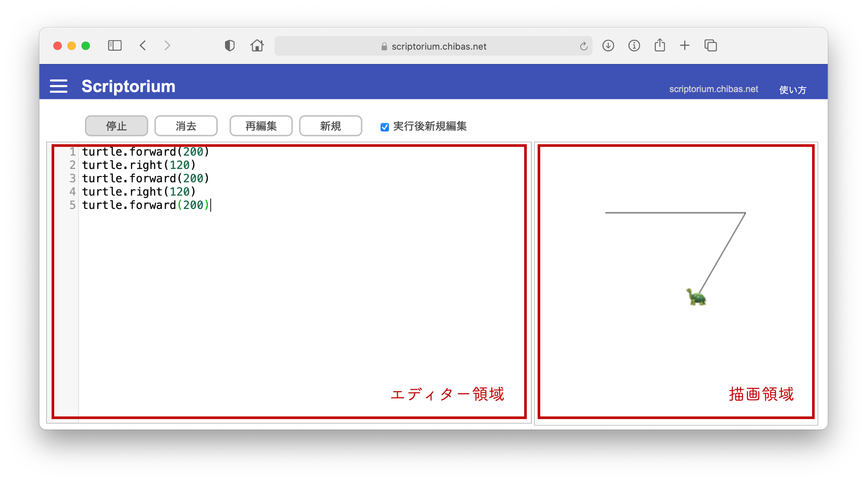Click the 再編集 re-edit button

[x=261, y=126]
